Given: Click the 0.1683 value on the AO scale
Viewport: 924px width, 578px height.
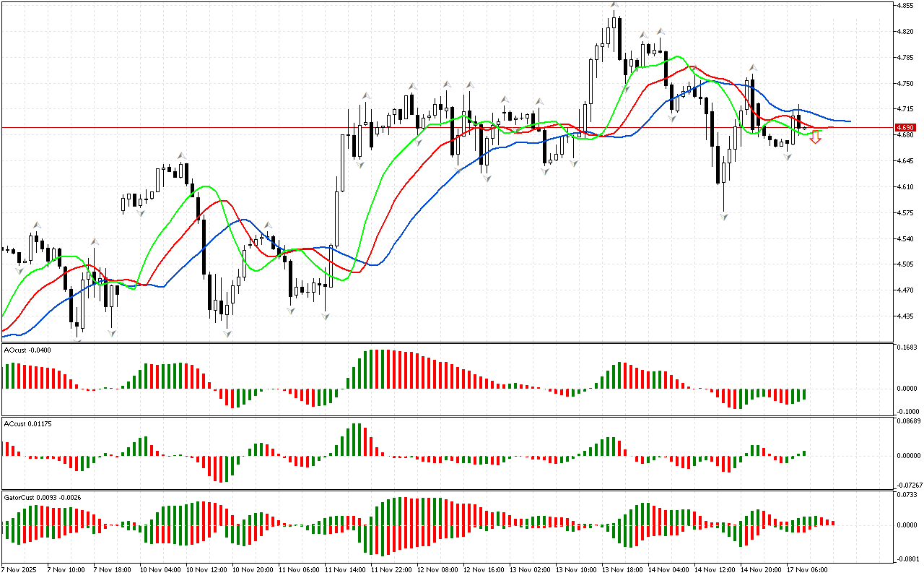Looking at the screenshot, I should [906, 347].
